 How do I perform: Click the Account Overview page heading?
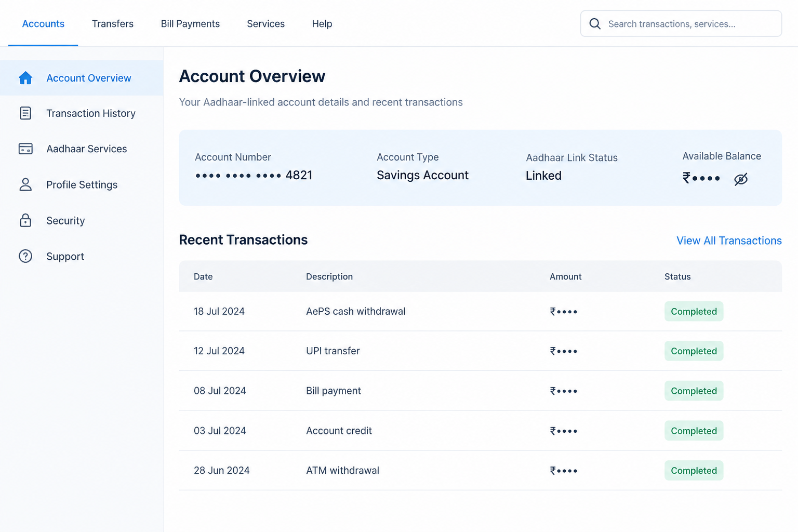click(252, 76)
